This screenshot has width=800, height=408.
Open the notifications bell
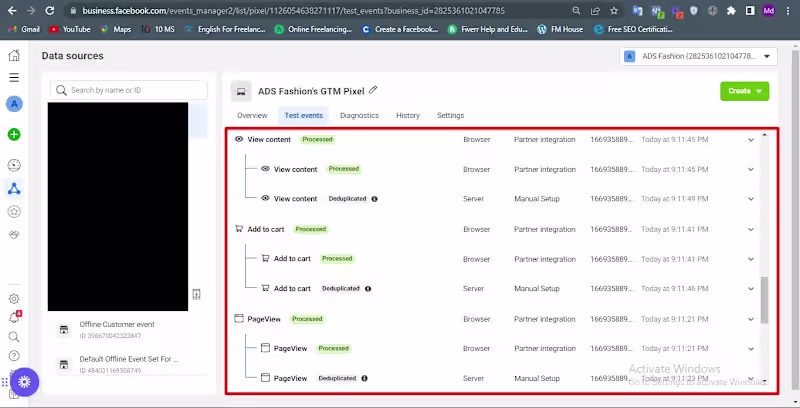[14, 317]
